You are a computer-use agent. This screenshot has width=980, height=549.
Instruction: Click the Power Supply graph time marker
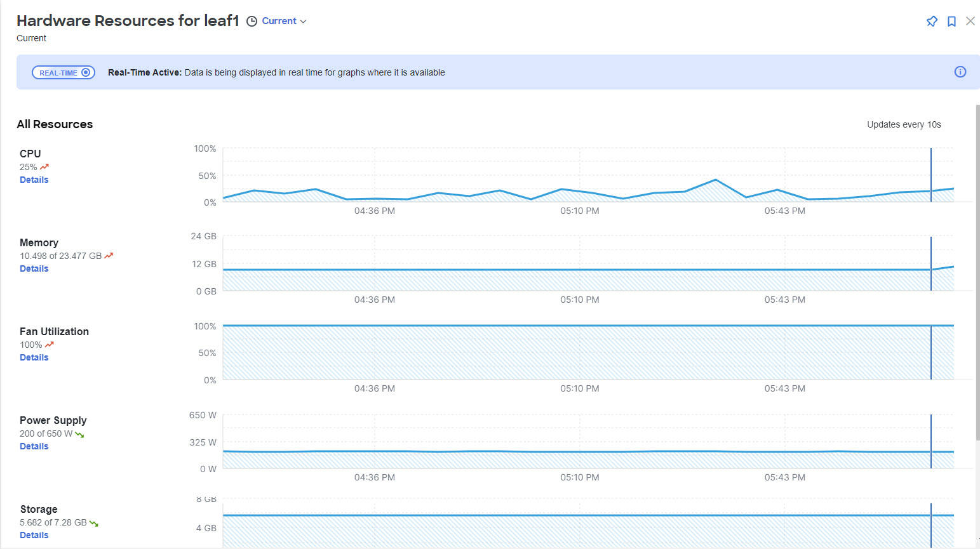tap(931, 442)
